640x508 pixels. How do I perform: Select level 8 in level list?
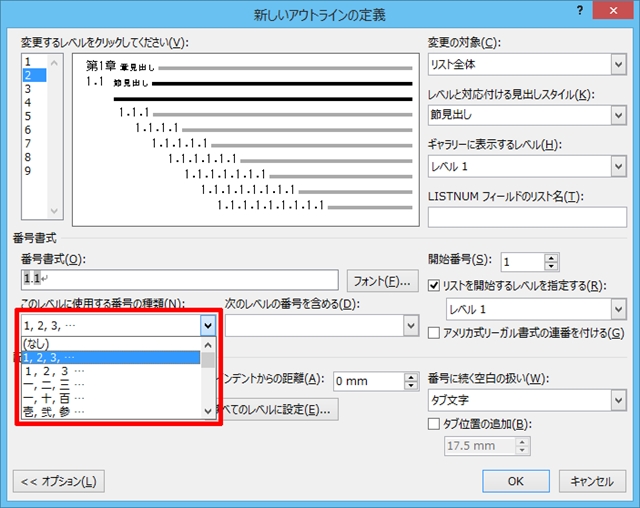(34, 157)
